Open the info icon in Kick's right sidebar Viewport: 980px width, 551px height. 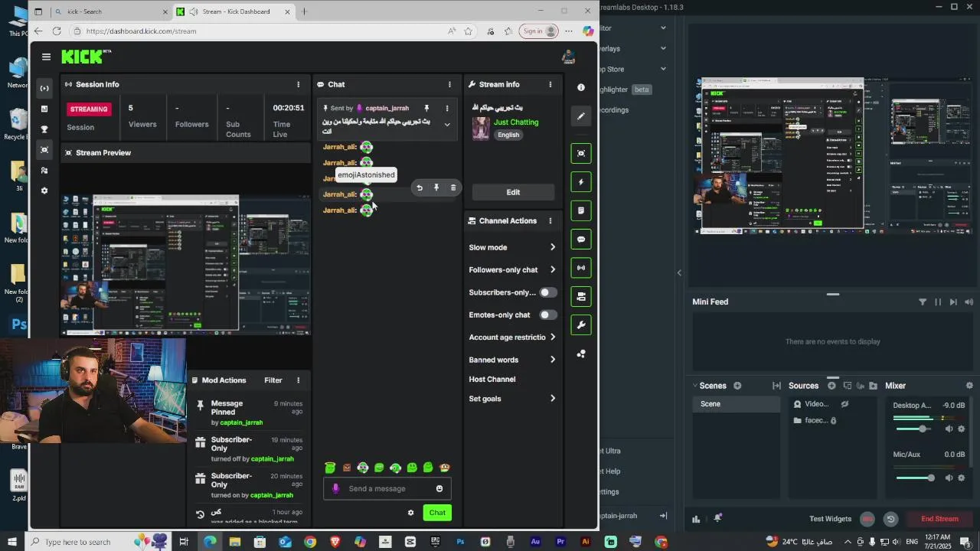pos(581,88)
